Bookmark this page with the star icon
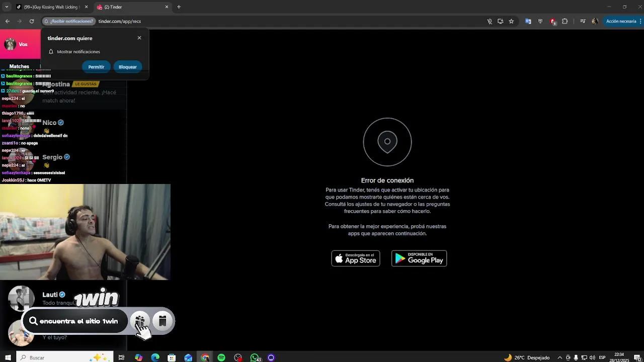The height and width of the screenshot is (362, 644). (x=511, y=21)
